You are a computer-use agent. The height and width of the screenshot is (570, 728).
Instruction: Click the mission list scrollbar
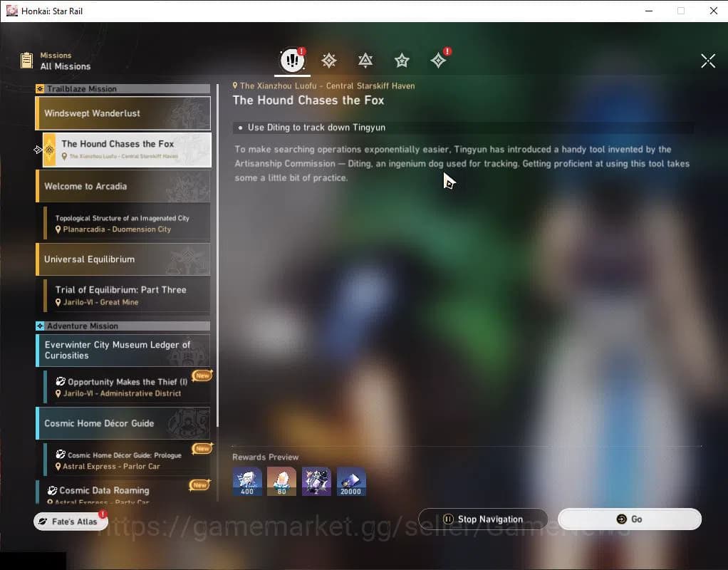click(x=217, y=256)
